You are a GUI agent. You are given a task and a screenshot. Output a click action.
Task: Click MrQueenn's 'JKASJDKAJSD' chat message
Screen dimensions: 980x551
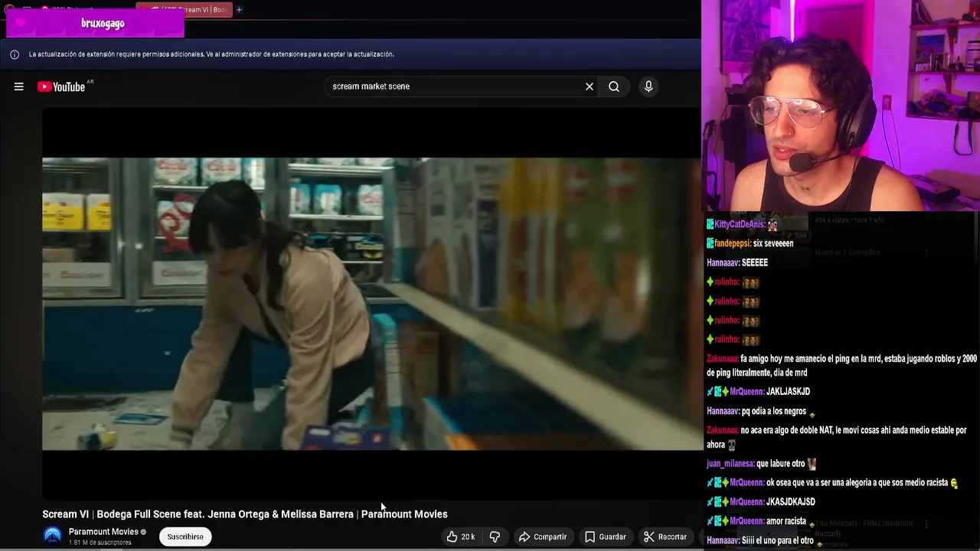pyautogui.click(x=791, y=502)
